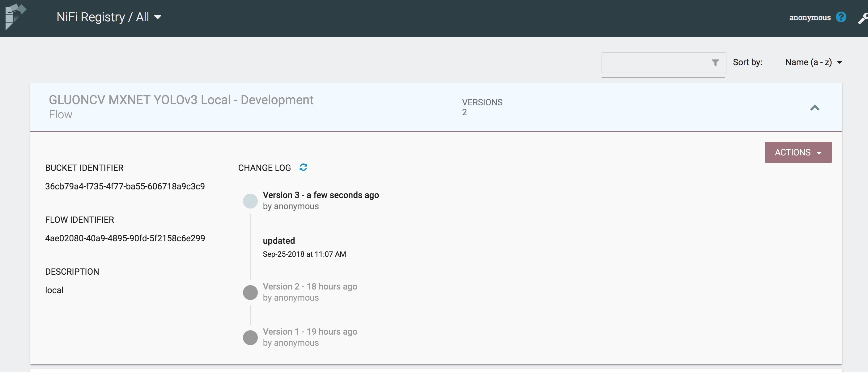This screenshot has height=372, width=868.
Task: Open the ACTIONS dropdown button
Action: [x=798, y=152]
